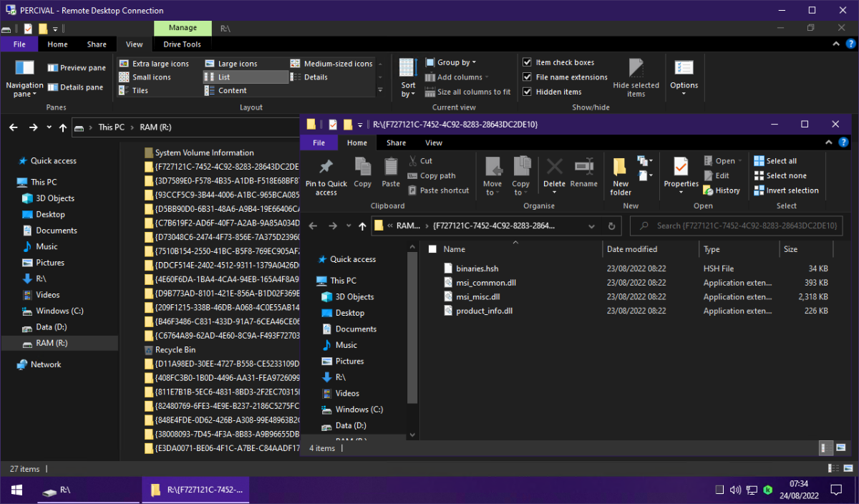Choose Extra large icons layout
This screenshot has width=859, height=504.
(154, 64)
